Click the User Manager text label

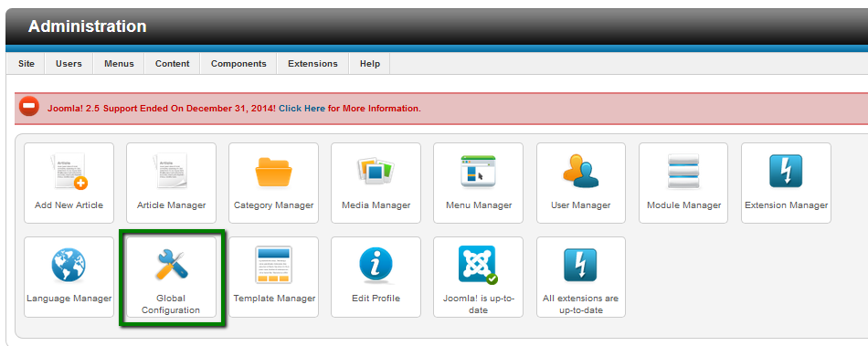tap(581, 205)
